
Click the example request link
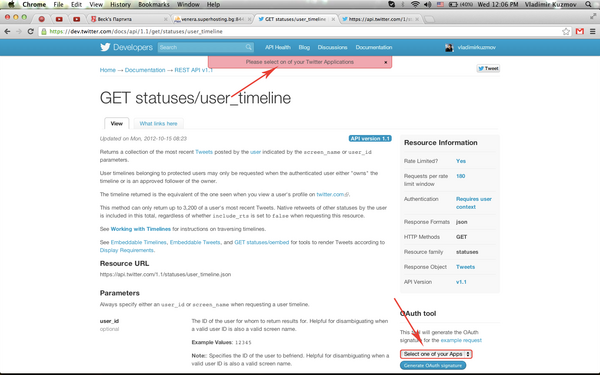461,340
